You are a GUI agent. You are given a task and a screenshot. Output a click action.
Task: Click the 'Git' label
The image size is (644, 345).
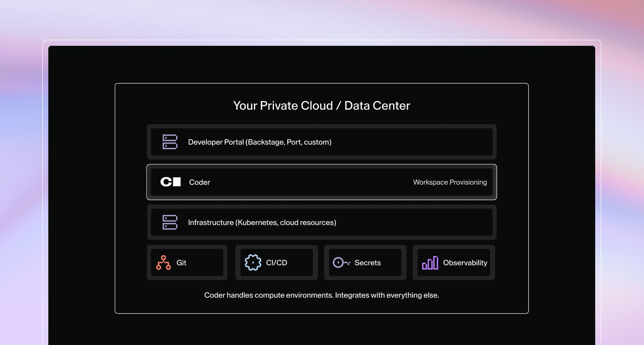tap(181, 263)
